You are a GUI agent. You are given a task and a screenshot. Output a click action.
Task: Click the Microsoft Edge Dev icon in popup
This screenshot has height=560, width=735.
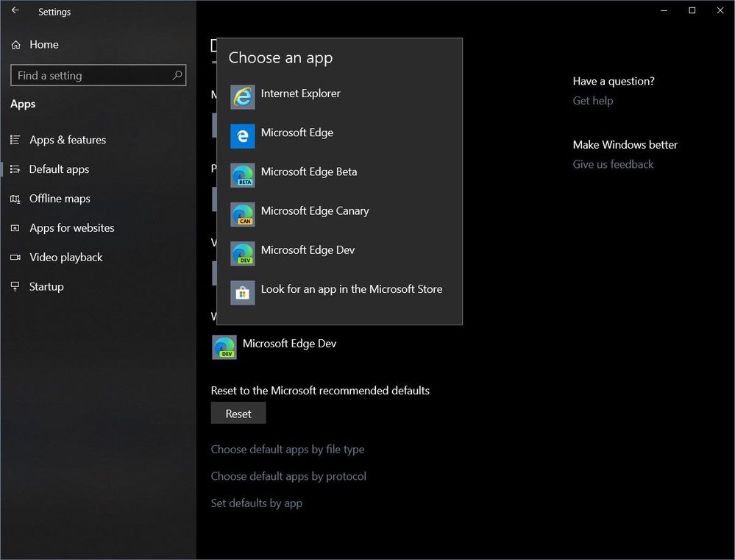point(242,253)
